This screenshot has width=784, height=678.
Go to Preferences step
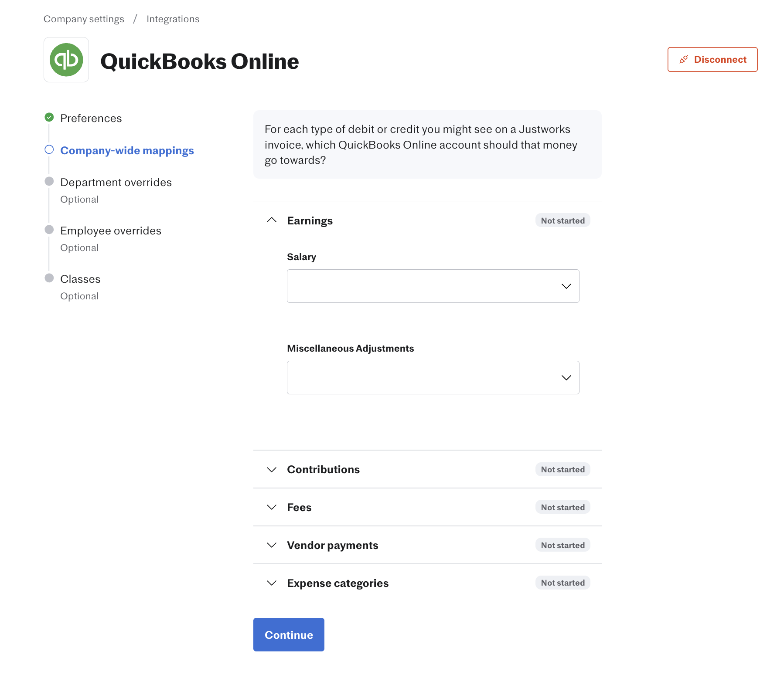[x=91, y=118]
